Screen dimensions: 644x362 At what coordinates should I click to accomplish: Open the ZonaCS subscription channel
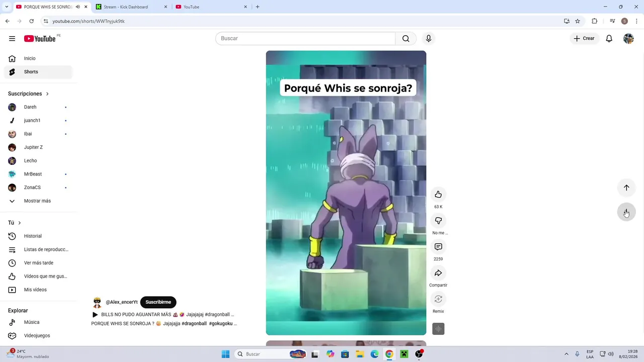pos(38,188)
